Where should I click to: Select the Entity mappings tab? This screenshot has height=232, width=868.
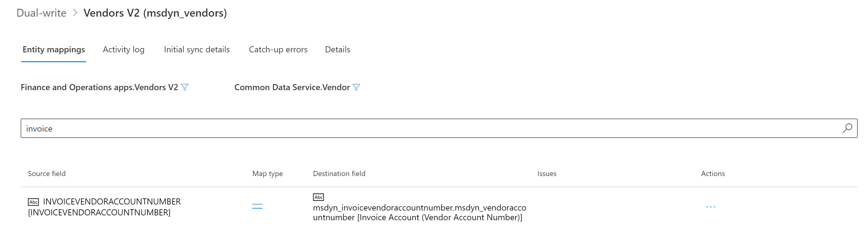click(x=53, y=49)
